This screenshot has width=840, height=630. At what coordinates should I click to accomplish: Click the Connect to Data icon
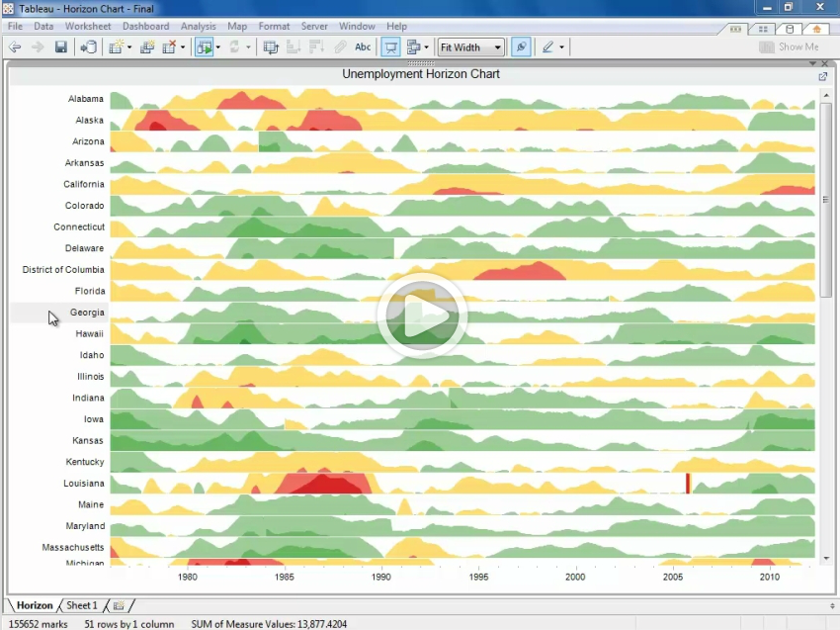pyautogui.click(x=88, y=47)
